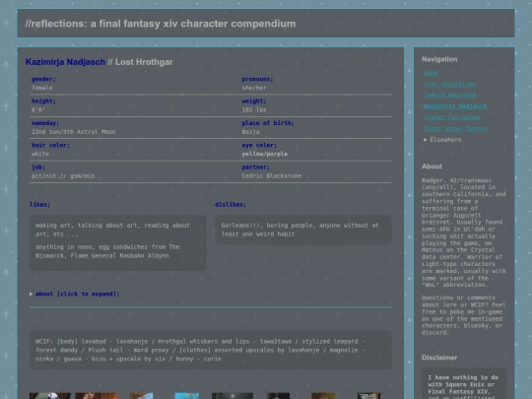Viewport: 532px width, 399px height.
Task: Click the height value 6'6"
Action: click(x=38, y=110)
